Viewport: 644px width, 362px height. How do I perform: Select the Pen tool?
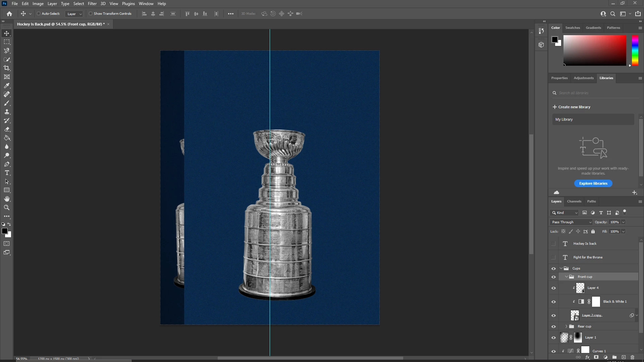[7, 164]
